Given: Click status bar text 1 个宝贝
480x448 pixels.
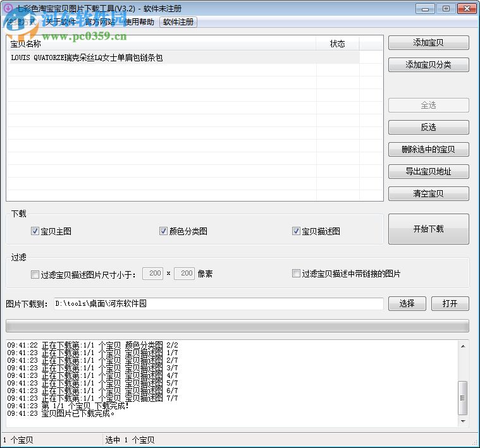Looking at the screenshot, I should 18,440.
